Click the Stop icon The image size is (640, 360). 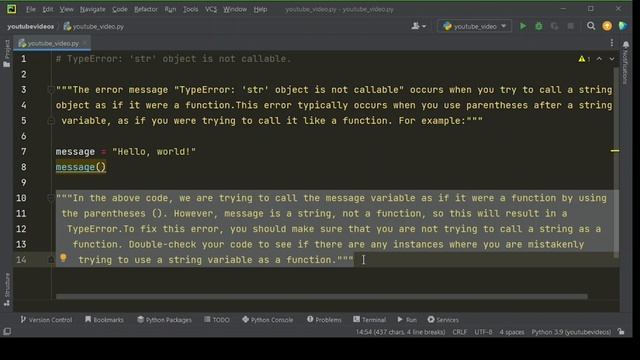click(571, 26)
